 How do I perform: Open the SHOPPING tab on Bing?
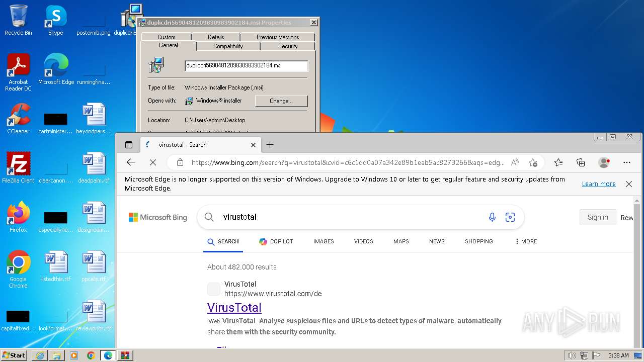(x=479, y=241)
